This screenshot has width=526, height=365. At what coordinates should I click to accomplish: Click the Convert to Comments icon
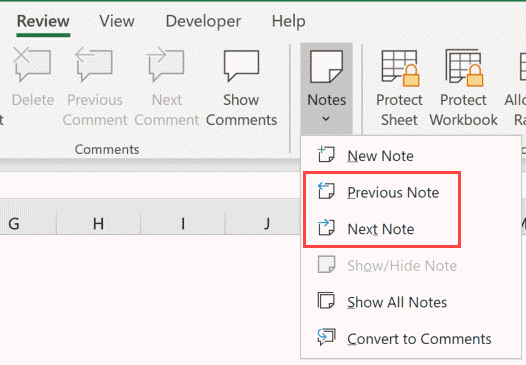(x=326, y=337)
